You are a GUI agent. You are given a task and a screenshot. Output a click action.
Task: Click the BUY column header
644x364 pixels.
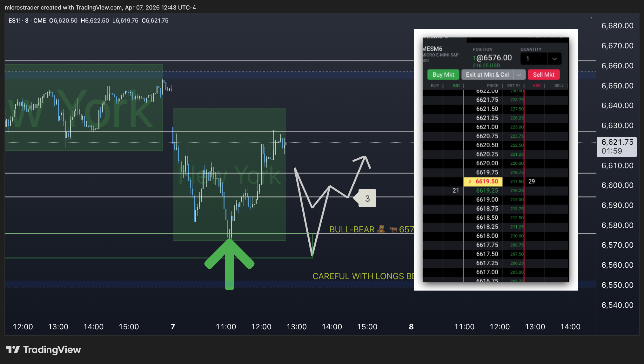435,86
